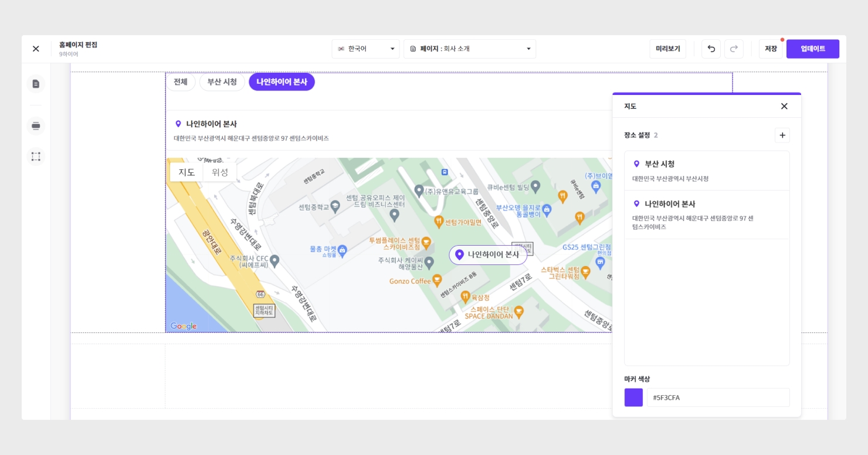Add a new place with plus icon
Viewport: 868px width, 455px height.
(782, 135)
